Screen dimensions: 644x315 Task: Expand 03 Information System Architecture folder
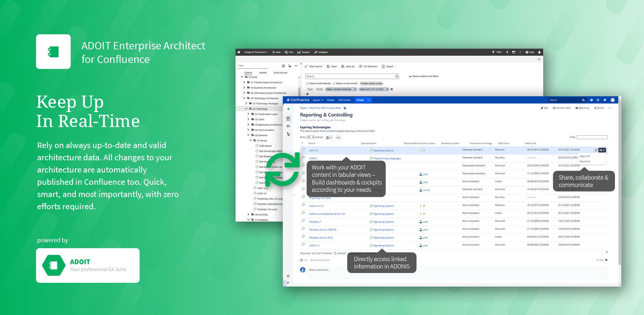(244, 93)
